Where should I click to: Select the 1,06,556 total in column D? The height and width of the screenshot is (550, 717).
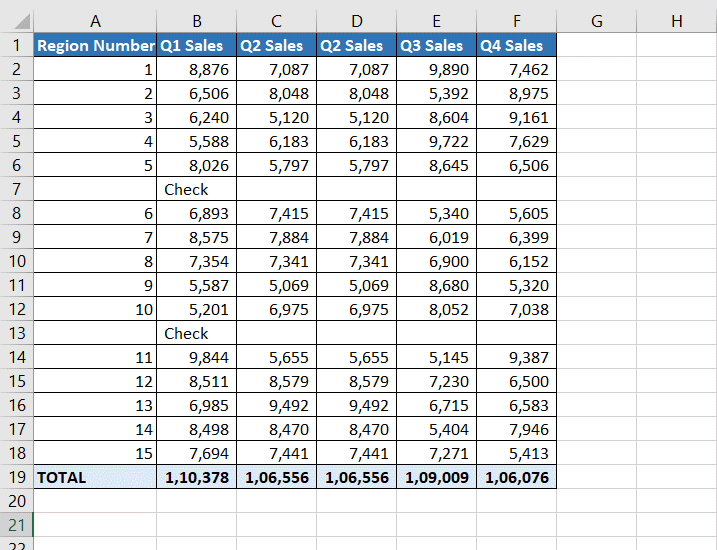coord(357,477)
